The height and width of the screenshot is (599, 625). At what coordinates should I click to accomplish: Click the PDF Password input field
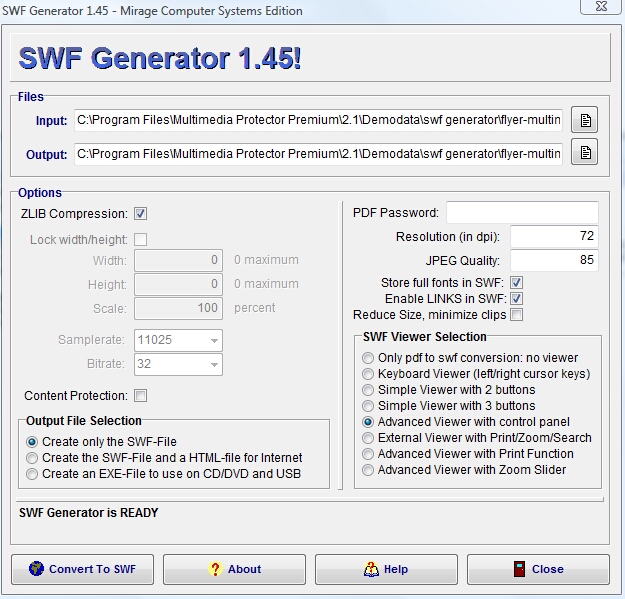(x=522, y=213)
